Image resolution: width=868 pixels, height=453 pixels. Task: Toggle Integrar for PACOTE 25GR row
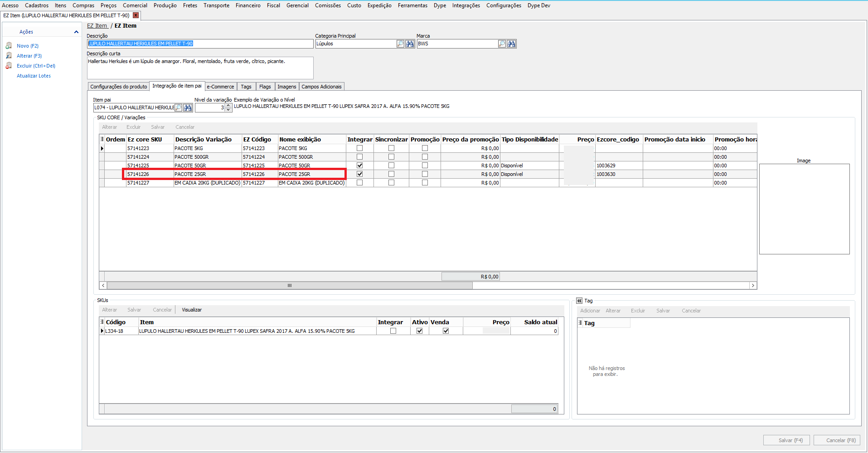tap(359, 174)
